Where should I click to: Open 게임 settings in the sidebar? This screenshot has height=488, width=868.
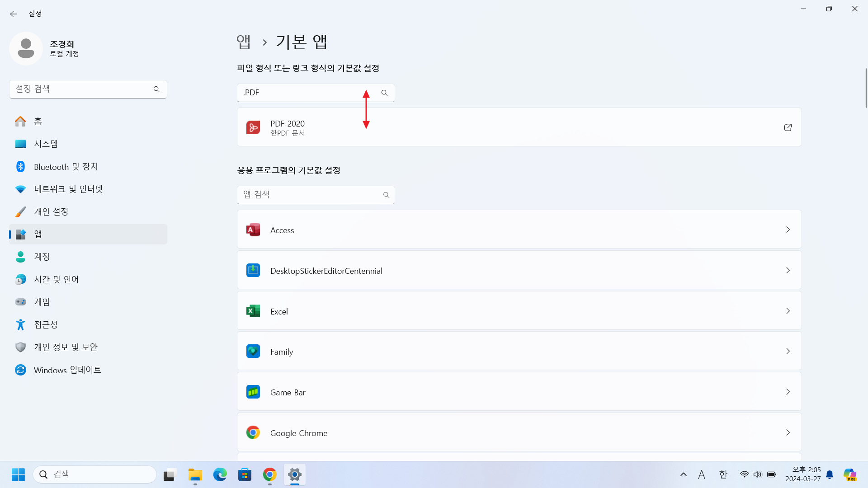tap(88, 302)
